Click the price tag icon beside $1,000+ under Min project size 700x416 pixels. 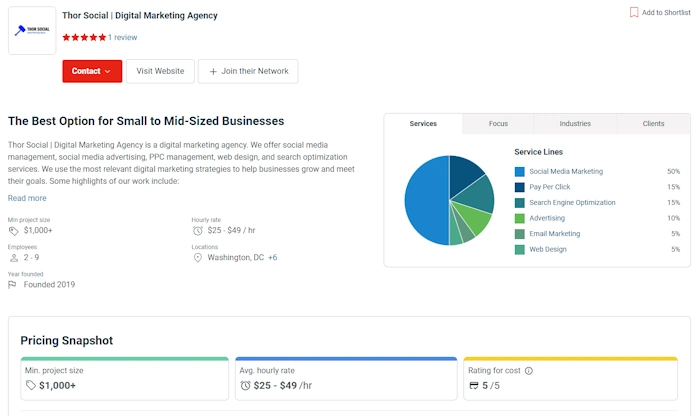tap(13, 231)
